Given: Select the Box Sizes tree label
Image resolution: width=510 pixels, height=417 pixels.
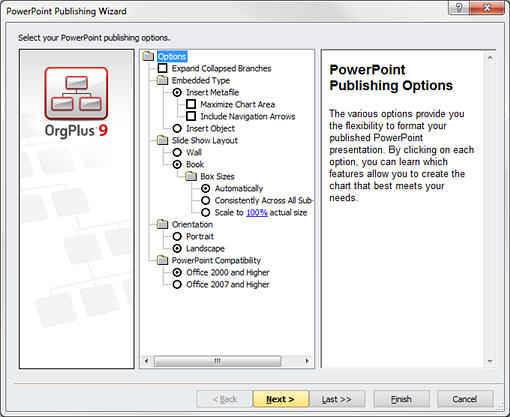Looking at the screenshot, I should (217, 176).
